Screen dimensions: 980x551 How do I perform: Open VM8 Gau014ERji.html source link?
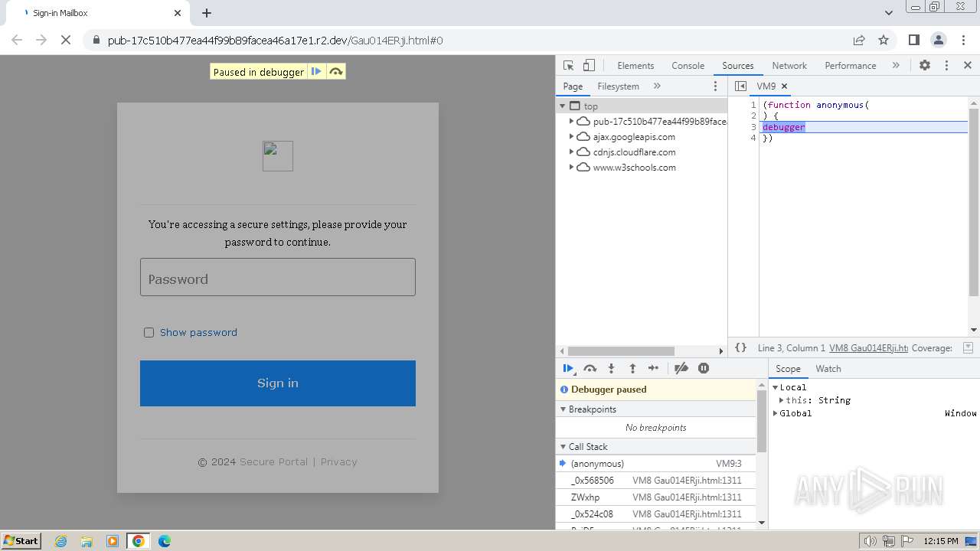click(x=868, y=348)
